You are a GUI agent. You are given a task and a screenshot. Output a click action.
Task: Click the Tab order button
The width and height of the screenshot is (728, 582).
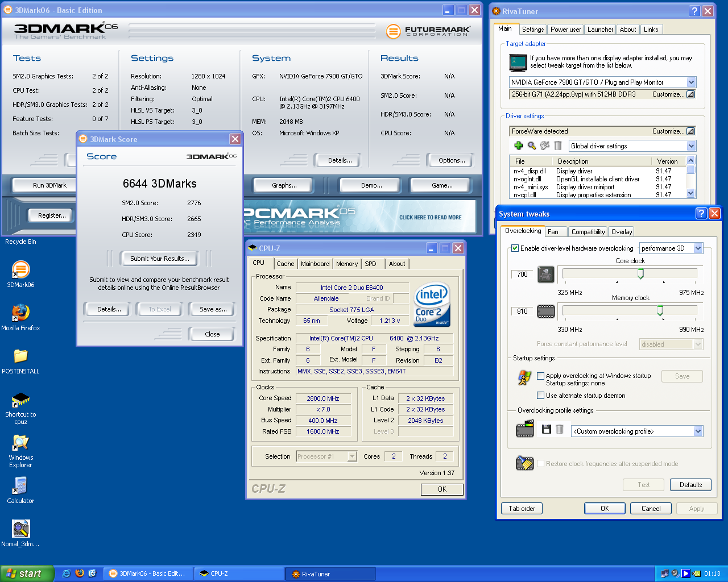522,509
